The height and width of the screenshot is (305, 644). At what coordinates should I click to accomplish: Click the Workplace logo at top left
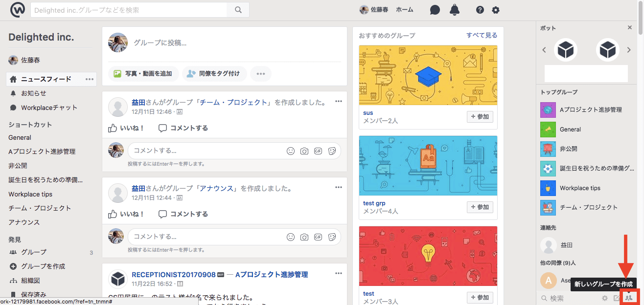(18, 9)
